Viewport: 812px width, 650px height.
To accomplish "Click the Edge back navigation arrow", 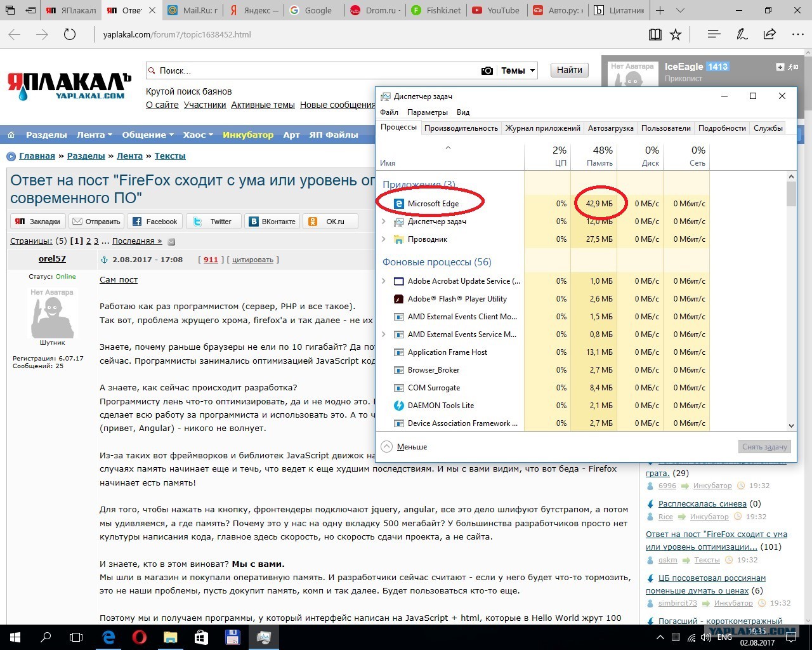I will [15, 35].
